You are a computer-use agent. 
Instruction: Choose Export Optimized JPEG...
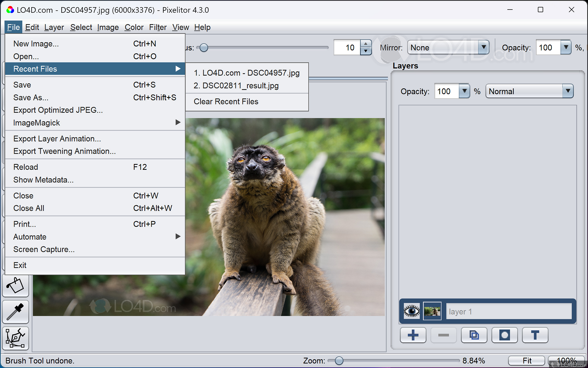[95, 110]
